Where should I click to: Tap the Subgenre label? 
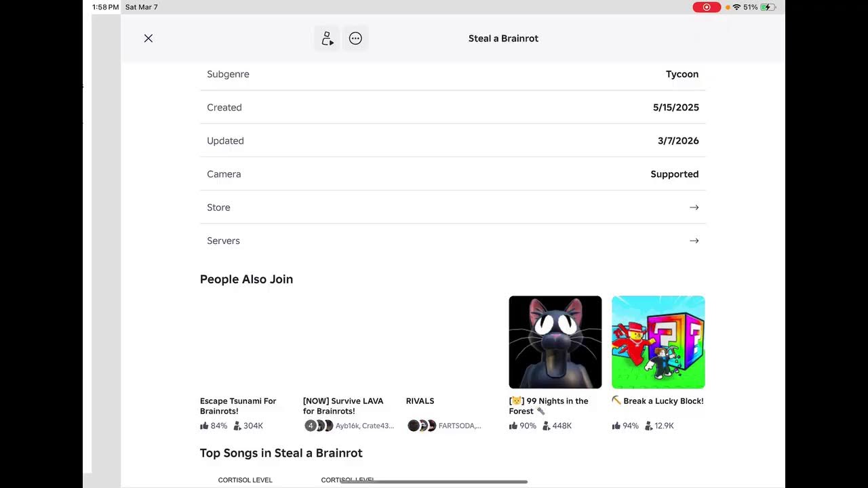[x=228, y=74]
